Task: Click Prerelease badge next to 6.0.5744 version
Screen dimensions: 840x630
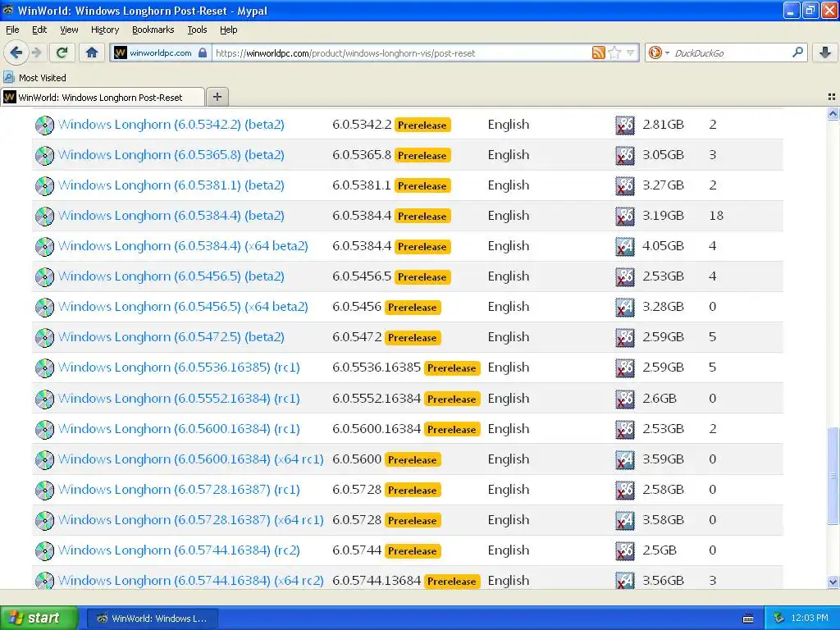Action: point(413,550)
